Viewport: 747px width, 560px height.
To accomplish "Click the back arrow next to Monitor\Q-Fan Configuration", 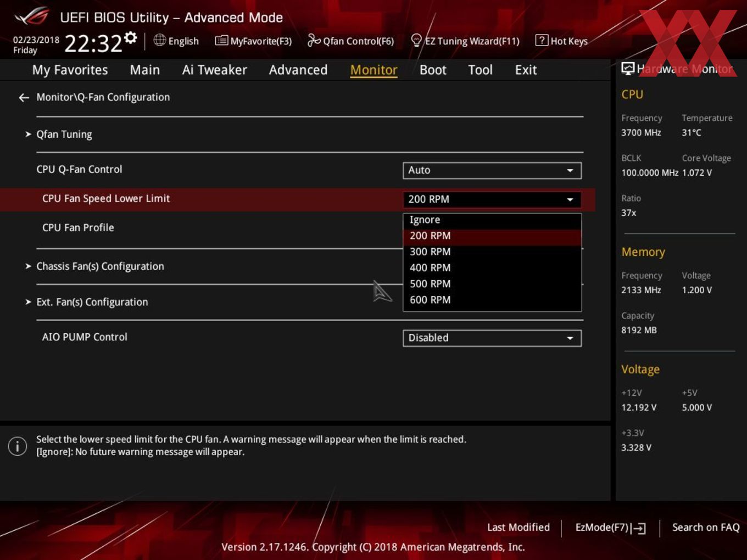I will pos(24,98).
